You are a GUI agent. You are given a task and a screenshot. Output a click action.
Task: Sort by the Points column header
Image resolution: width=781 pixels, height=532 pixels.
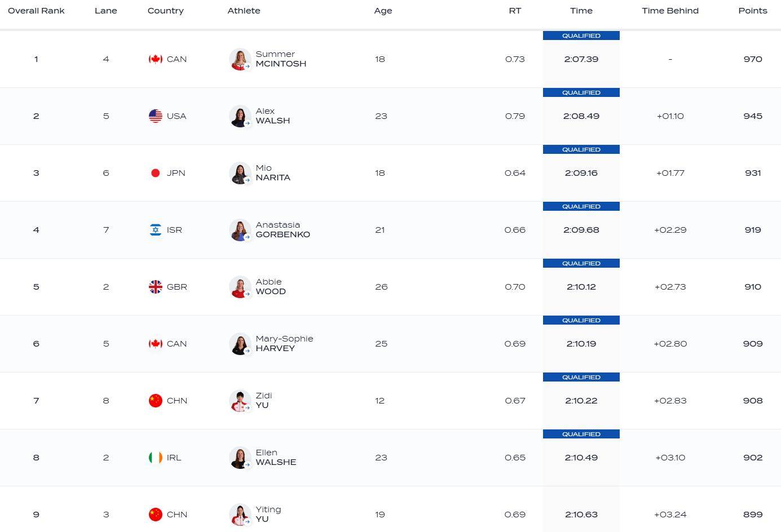coord(753,11)
